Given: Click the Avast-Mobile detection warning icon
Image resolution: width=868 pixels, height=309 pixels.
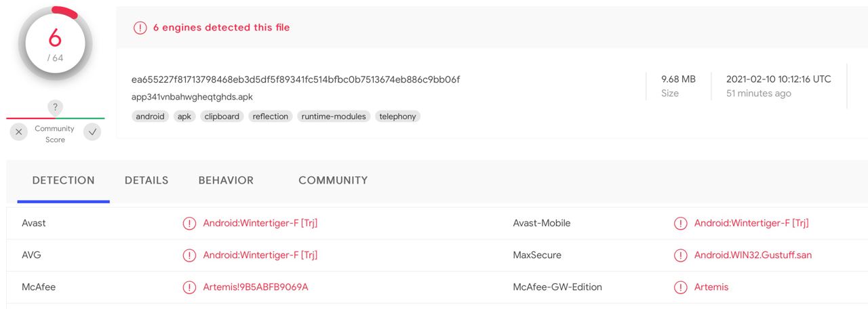Looking at the screenshot, I should (x=680, y=223).
